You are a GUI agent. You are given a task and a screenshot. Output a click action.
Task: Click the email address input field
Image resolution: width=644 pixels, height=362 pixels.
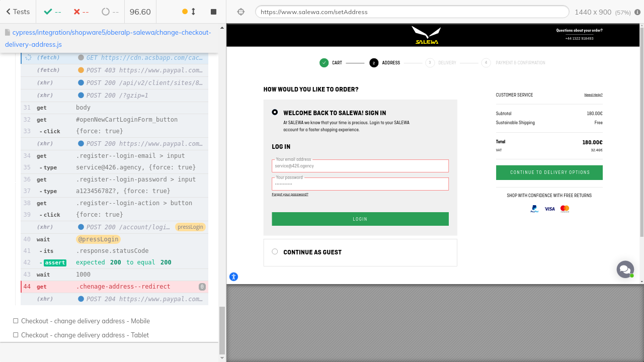[360, 166]
